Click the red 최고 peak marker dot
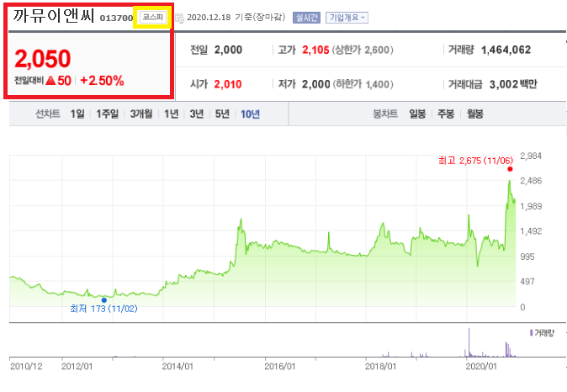 pos(510,169)
